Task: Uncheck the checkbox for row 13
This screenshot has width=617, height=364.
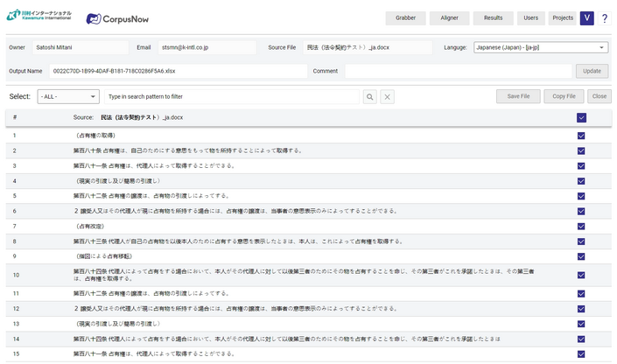Action: (x=581, y=324)
